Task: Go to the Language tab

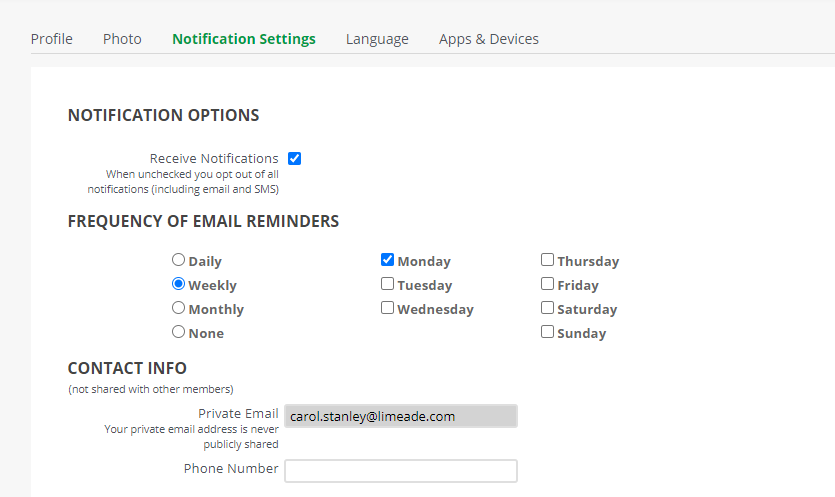Action: click(x=377, y=39)
